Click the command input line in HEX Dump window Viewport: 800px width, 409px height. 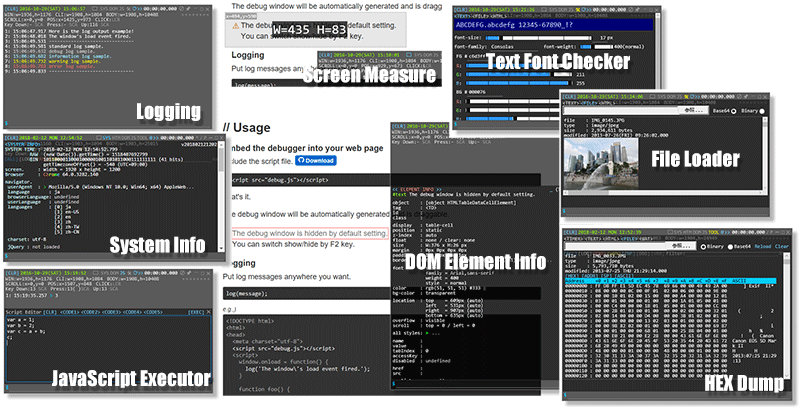[676, 395]
